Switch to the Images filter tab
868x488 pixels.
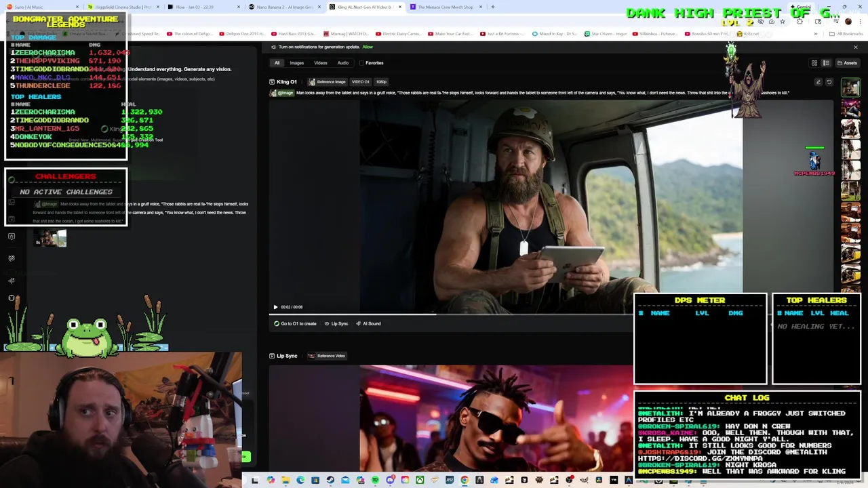click(297, 63)
